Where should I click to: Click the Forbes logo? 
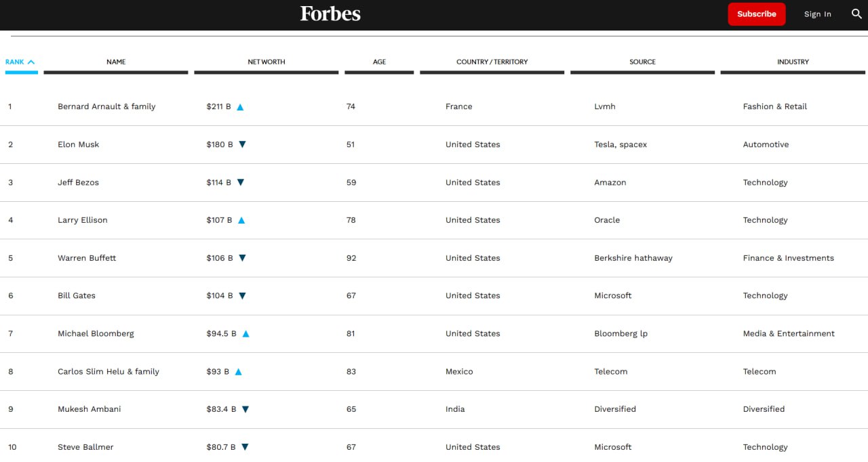pyautogui.click(x=330, y=14)
